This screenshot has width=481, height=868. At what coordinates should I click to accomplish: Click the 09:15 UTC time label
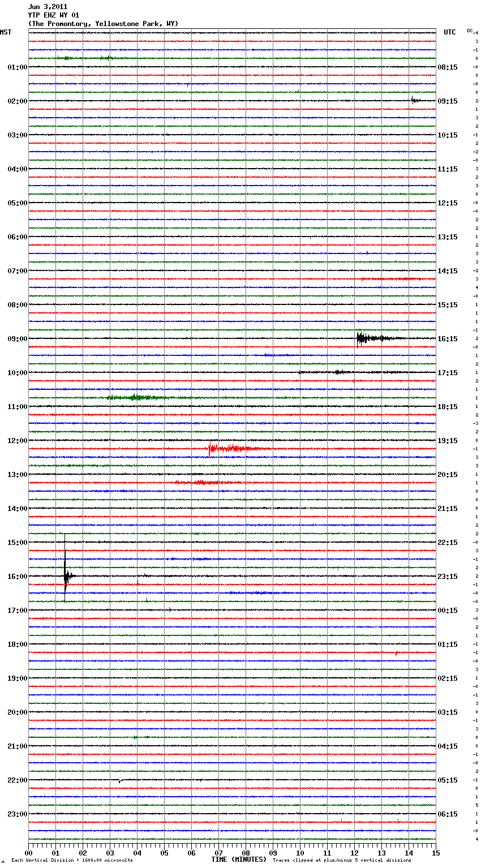click(x=448, y=101)
